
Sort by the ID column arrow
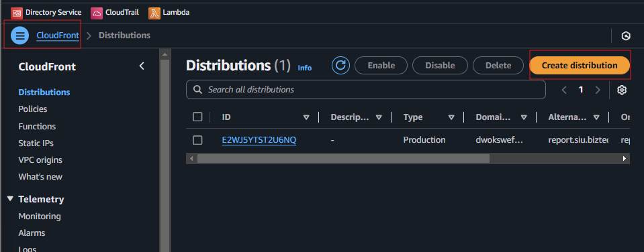click(x=306, y=117)
